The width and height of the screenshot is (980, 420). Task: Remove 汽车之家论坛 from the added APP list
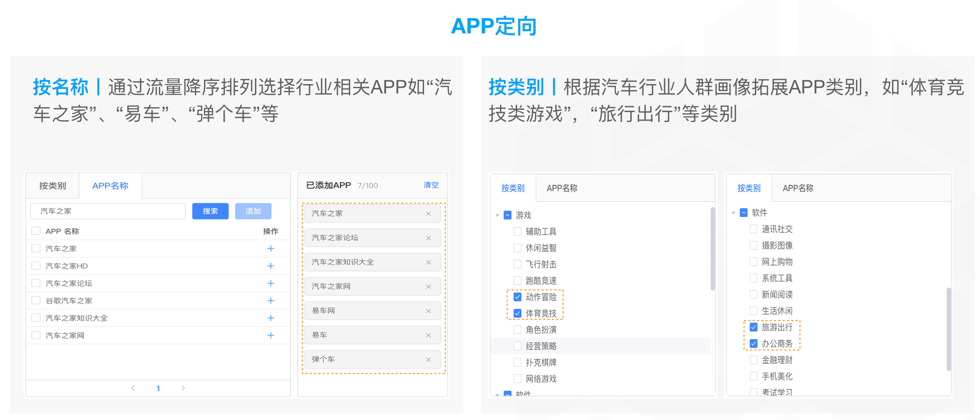tap(428, 238)
